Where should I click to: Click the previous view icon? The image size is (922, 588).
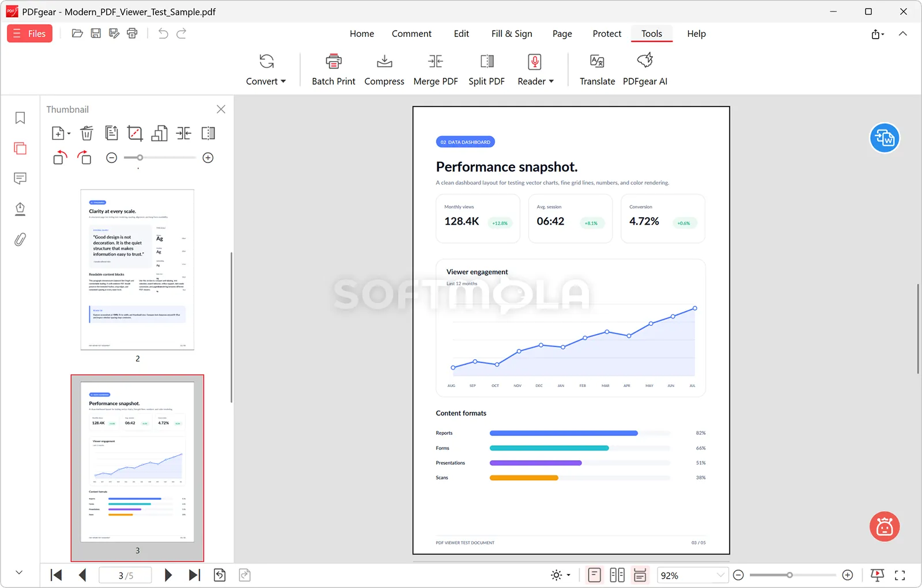click(220, 575)
